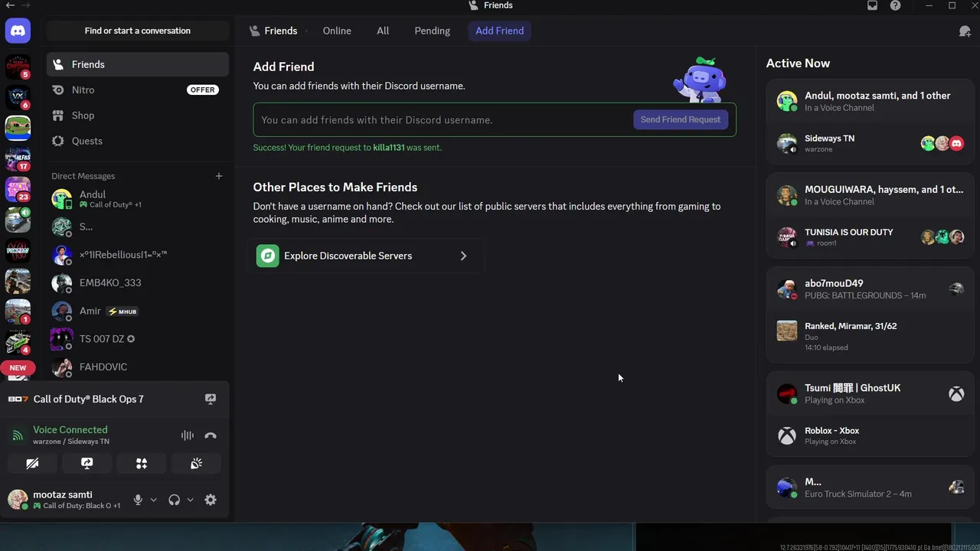Screen dimensions: 980x551
Task: Create a new direct message
Action: (218, 176)
